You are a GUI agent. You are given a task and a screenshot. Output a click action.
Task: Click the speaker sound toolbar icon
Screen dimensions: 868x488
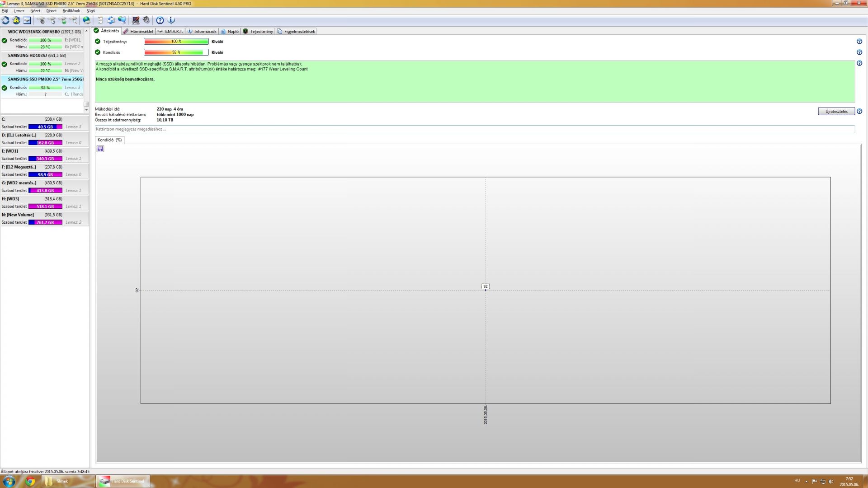pos(146,20)
